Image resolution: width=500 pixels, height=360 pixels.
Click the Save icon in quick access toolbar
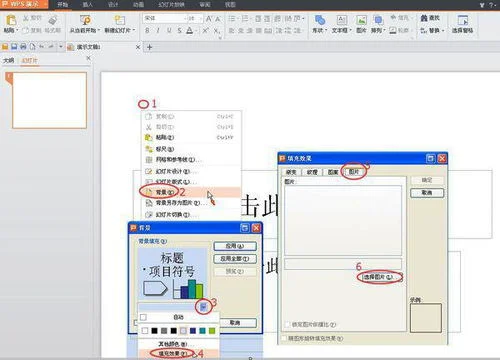(x=14, y=47)
